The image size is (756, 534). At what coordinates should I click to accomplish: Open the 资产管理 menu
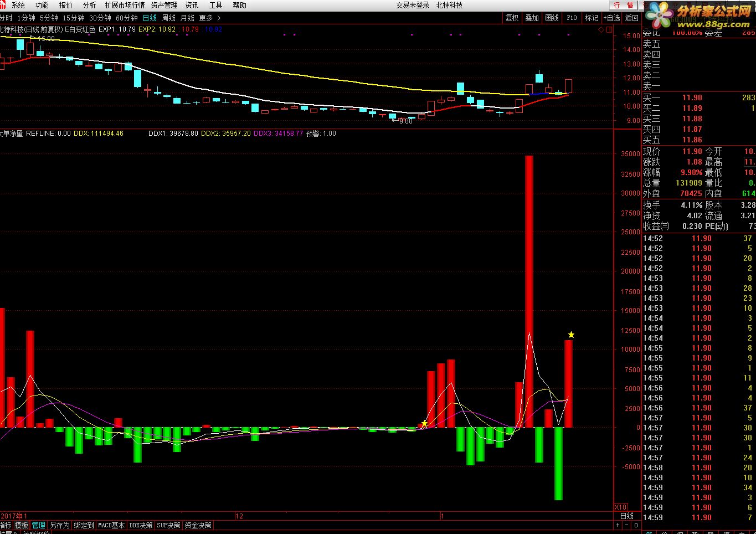click(164, 5)
